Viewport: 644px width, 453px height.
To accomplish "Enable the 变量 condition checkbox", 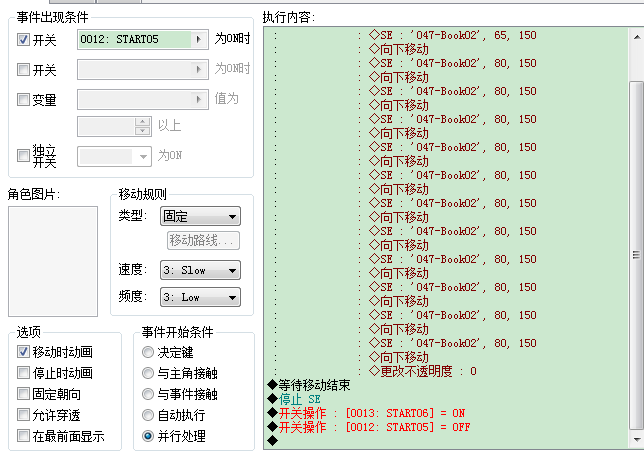I will tap(23, 99).
